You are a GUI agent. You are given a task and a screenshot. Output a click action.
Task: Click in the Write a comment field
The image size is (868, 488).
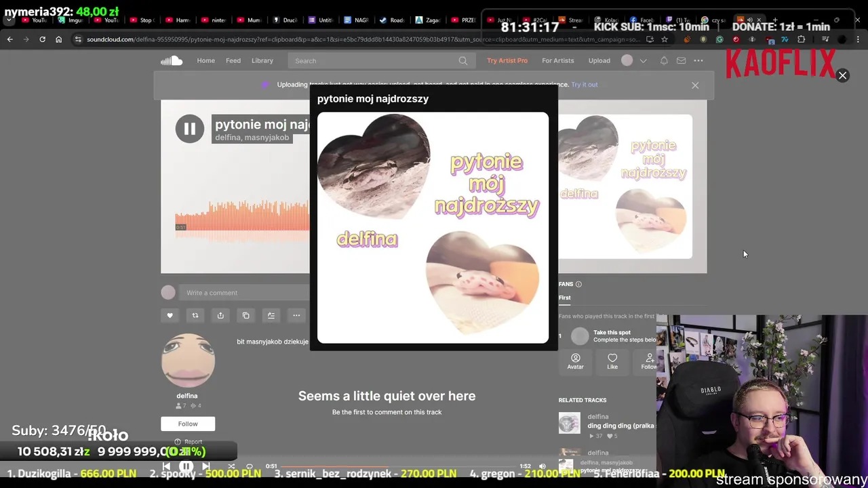pos(244,293)
